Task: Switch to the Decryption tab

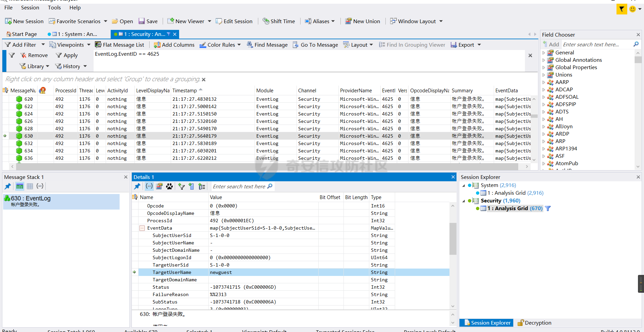Action: pyautogui.click(x=534, y=323)
